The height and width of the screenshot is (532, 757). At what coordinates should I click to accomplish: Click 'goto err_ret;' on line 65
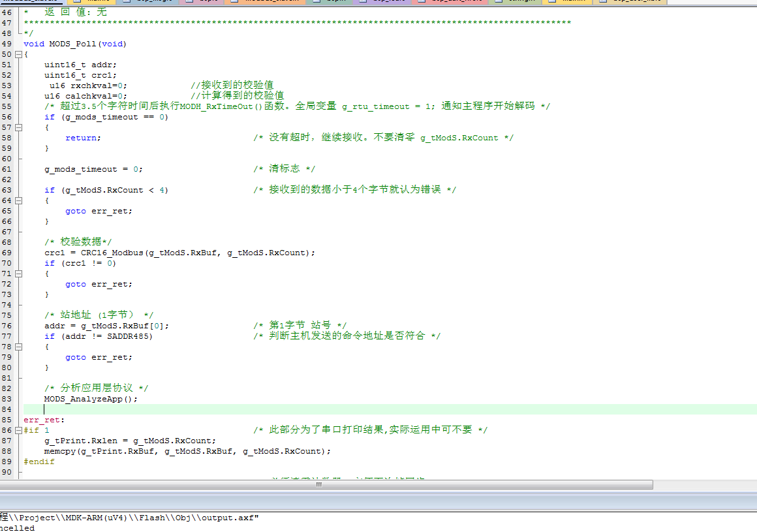tap(99, 211)
